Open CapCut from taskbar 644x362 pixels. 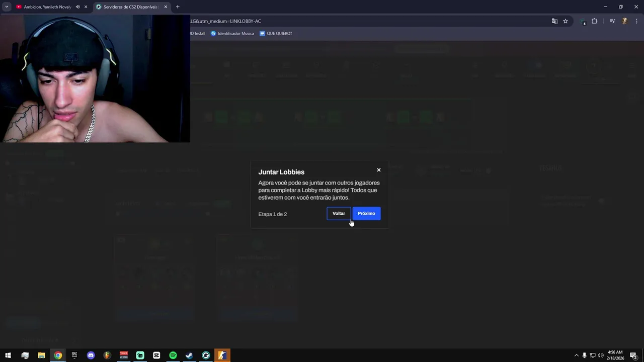pos(156,355)
